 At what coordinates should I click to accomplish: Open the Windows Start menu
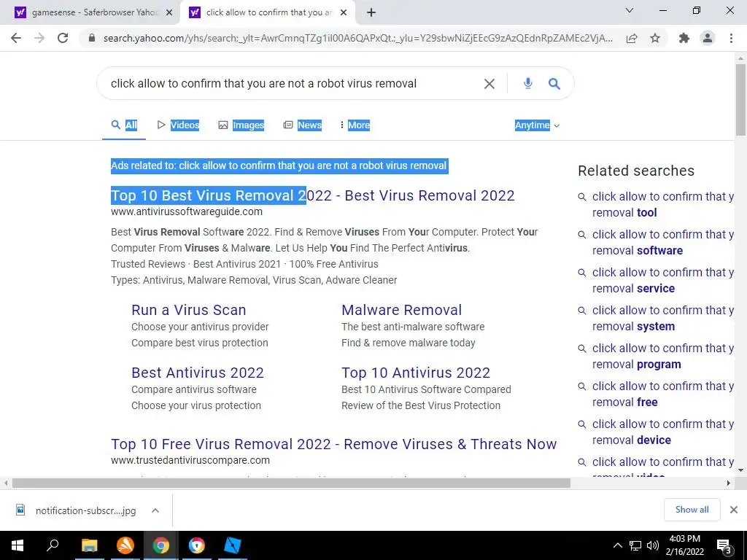click(18, 545)
